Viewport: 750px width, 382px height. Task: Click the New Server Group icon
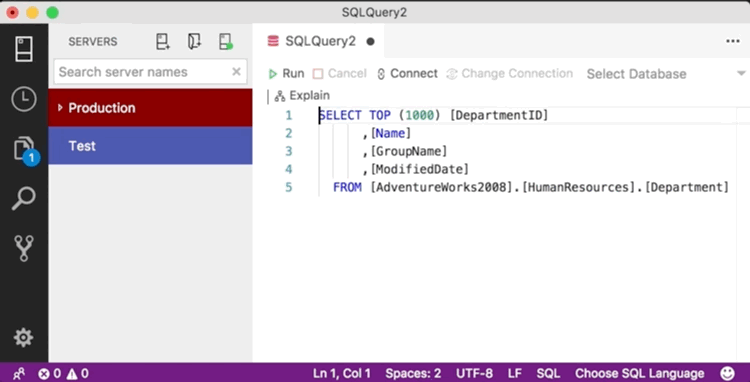[x=194, y=42]
